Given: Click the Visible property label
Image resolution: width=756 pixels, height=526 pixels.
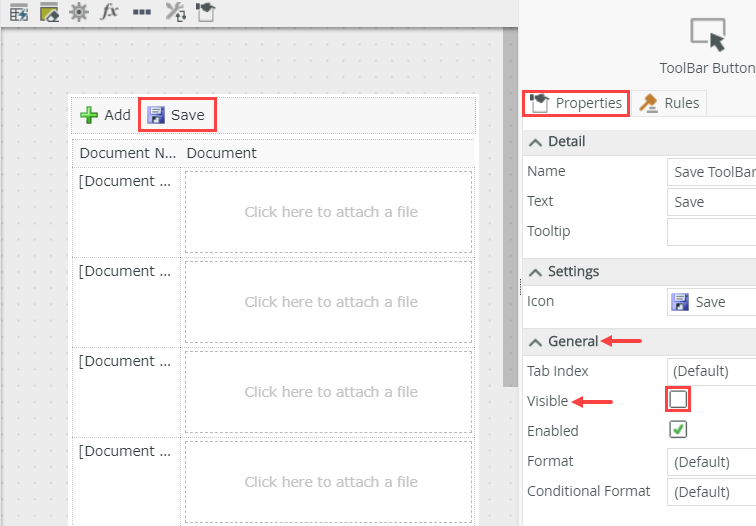Looking at the screenshot, I should [x=547, y=401].
